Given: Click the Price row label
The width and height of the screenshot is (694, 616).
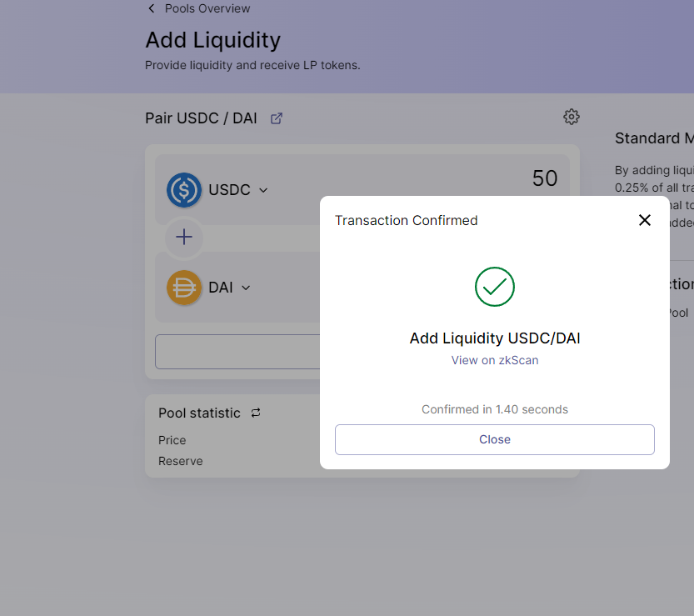Looking at the screenshot, I should 172,440.
